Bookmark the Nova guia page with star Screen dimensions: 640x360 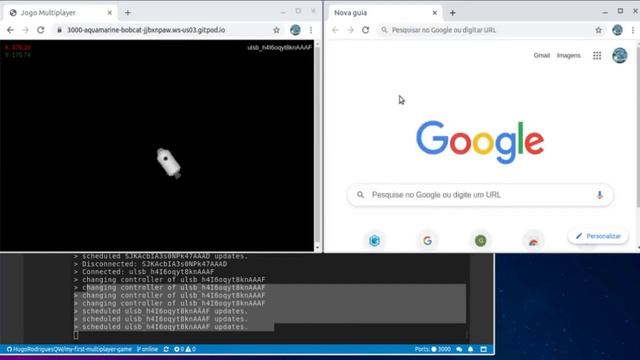click(598, 30)
